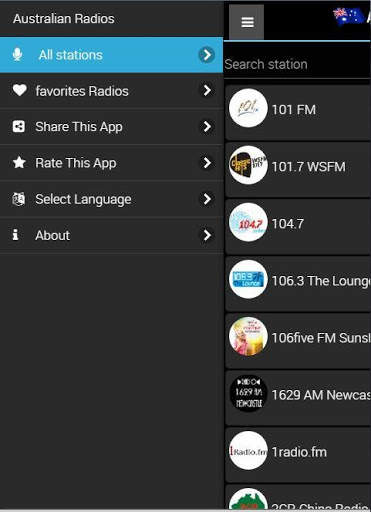Open the 106.3 The Lounge logo
The image size is (371, 512).
(248, 279)
